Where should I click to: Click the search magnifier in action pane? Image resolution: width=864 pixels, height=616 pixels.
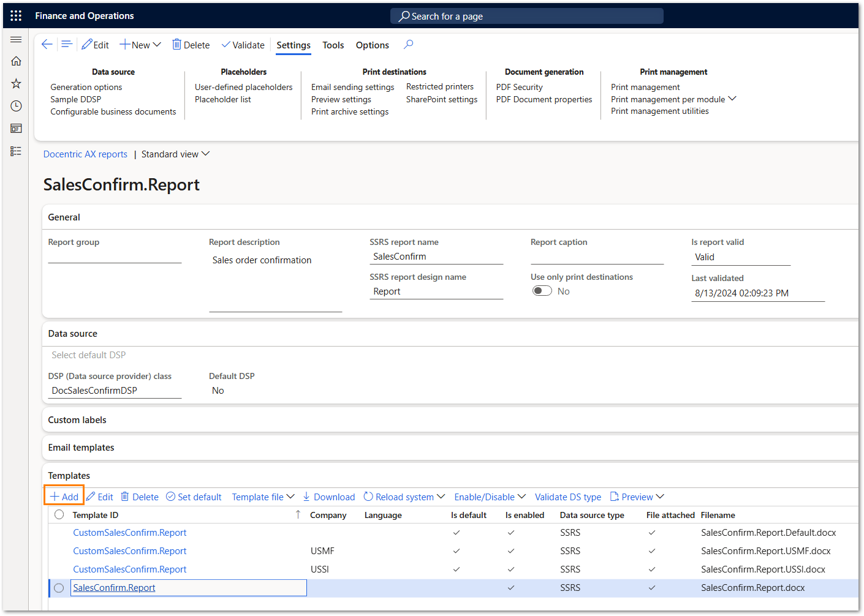409,45
